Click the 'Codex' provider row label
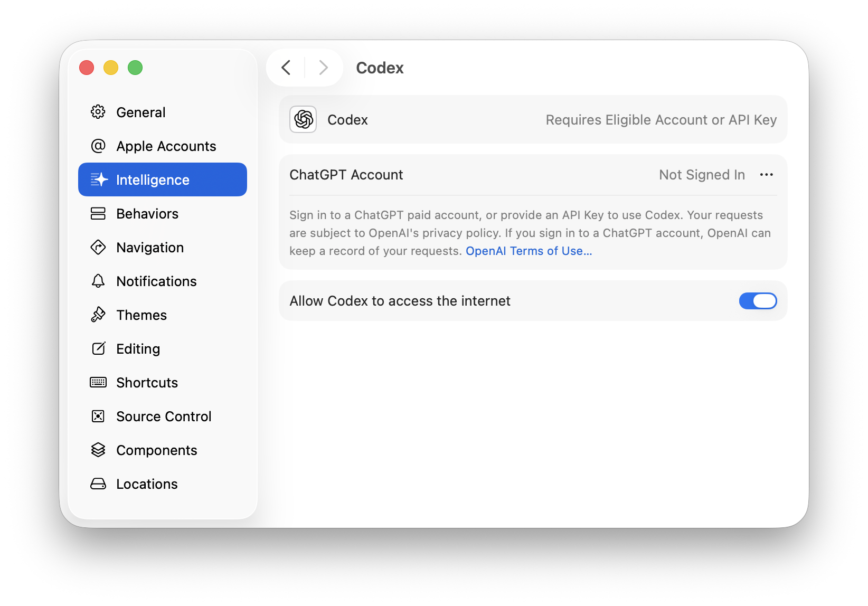Screen dimensions: 868x606 pos(347,120)
